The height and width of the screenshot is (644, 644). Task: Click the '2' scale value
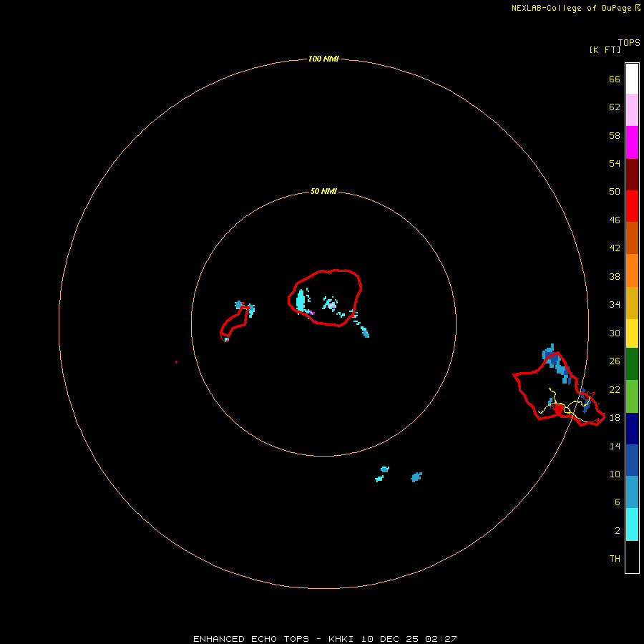pyautogui.click(x=617, y=530)
